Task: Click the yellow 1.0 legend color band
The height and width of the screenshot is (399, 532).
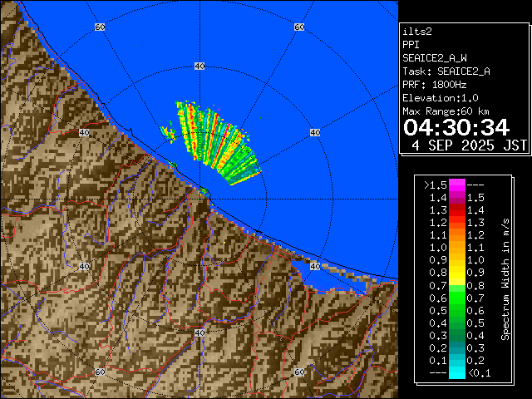Action: point(456,247)
